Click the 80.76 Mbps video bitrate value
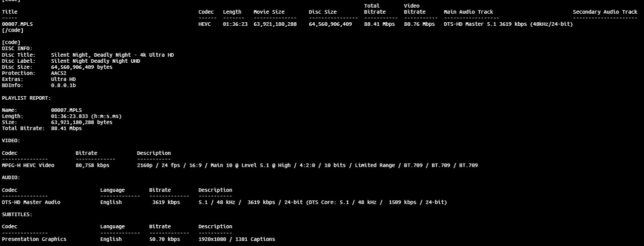 419,24
